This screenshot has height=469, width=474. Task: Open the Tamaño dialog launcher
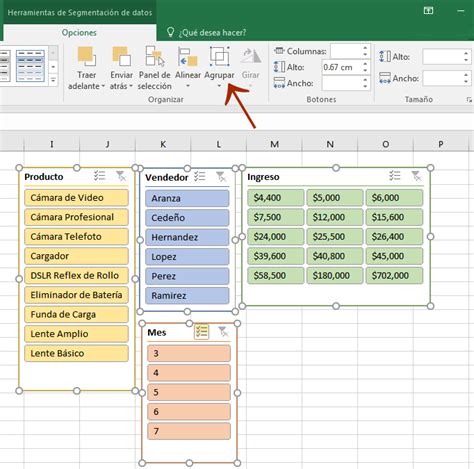click(x=469, y=100)
